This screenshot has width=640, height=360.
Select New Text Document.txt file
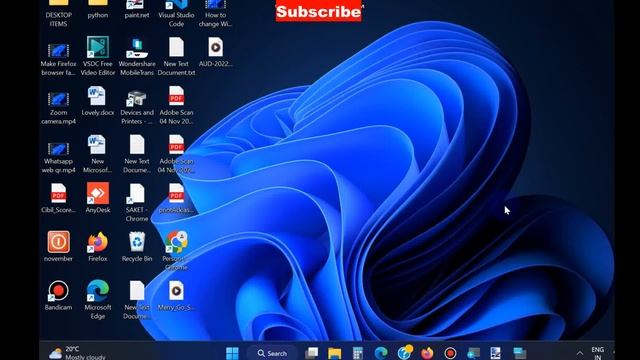click(176, 56)
